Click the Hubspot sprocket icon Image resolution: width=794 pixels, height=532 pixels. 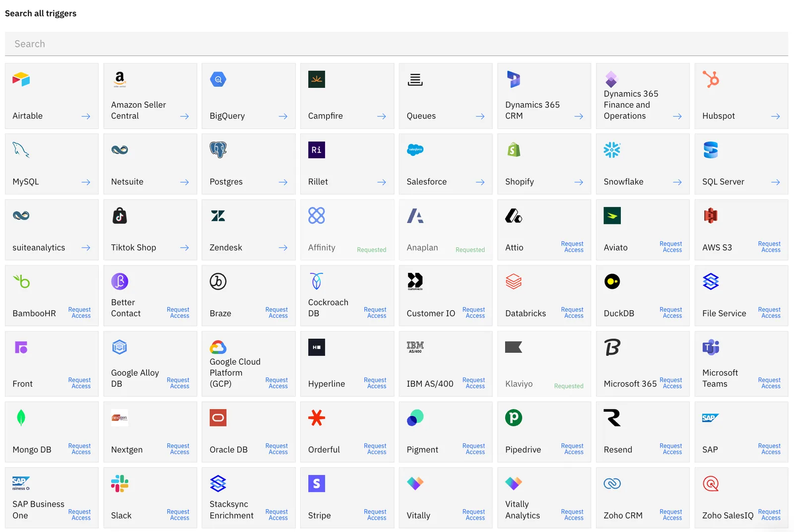point(711,79)
